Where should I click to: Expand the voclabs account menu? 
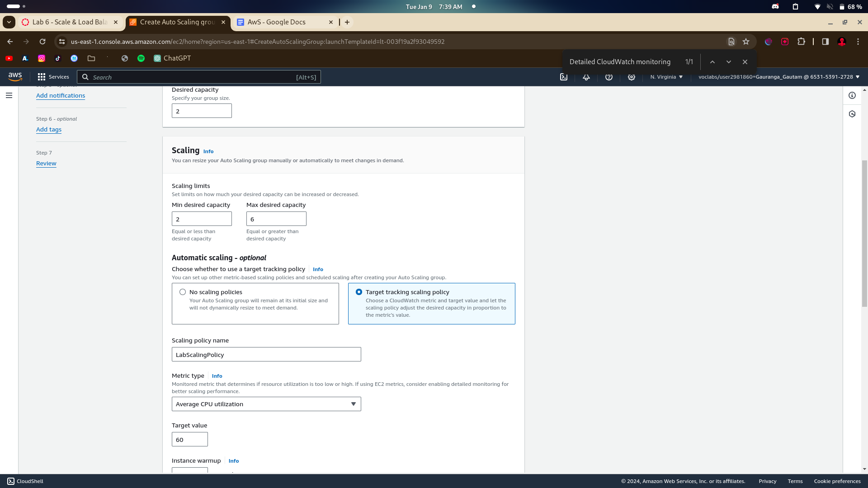coord(778,77)
